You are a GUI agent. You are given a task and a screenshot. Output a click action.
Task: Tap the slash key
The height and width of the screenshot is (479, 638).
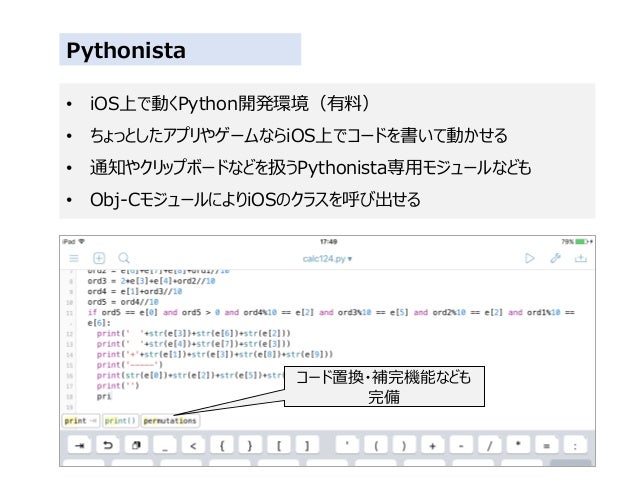tap(489, 445)
